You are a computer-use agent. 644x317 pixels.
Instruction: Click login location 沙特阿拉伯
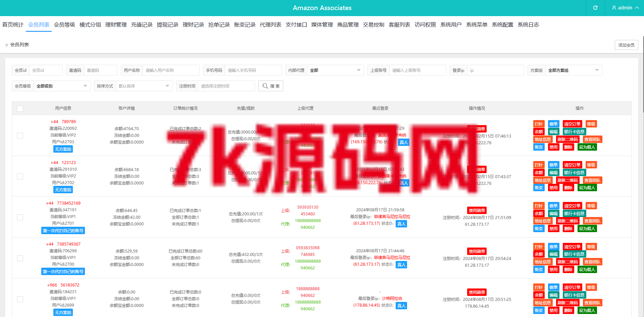point(392,299)
